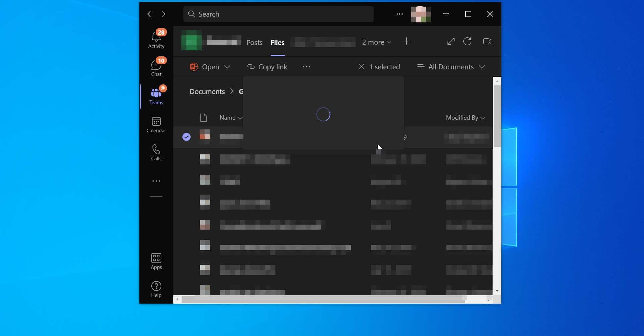Open Help
644x336 pixels.
[156, 288]
